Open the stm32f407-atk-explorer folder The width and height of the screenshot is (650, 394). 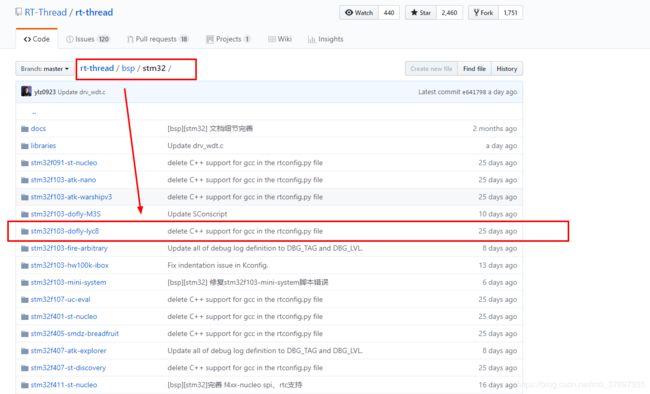point(68,350)
